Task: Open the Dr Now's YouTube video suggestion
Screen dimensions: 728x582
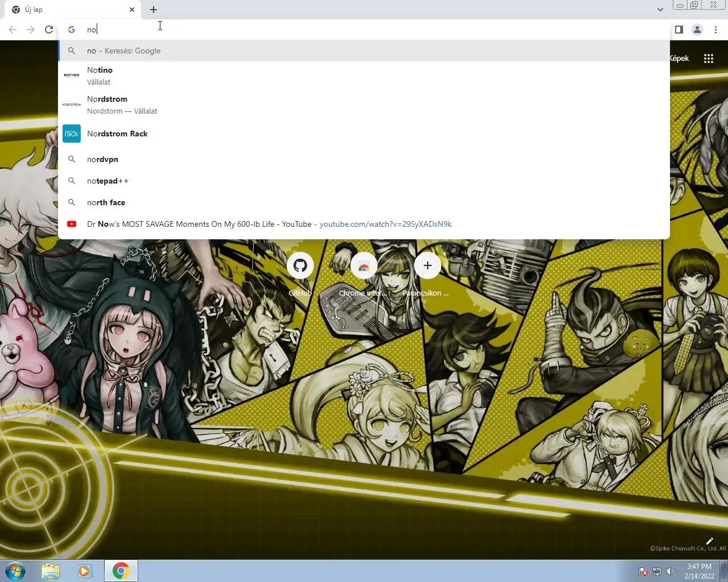Action: (364, 224)
